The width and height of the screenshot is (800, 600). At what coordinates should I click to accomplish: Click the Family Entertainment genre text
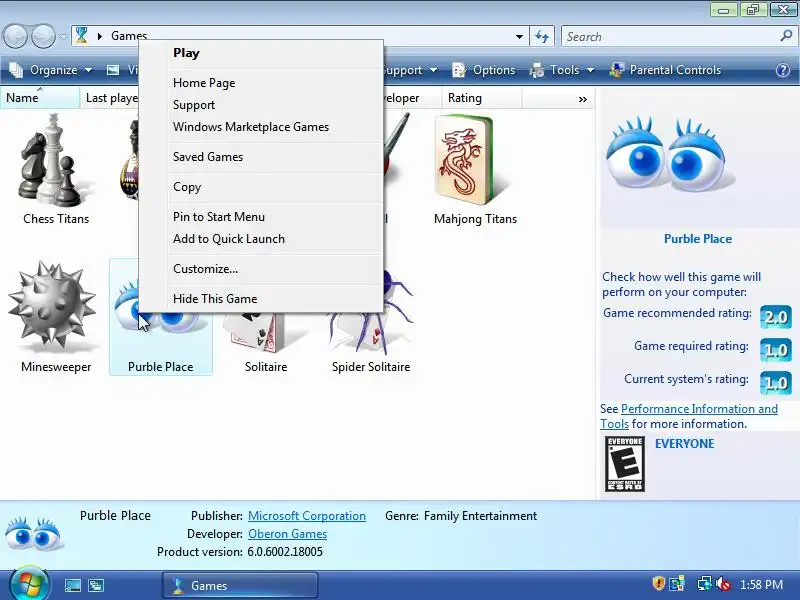tap(480, 516)
